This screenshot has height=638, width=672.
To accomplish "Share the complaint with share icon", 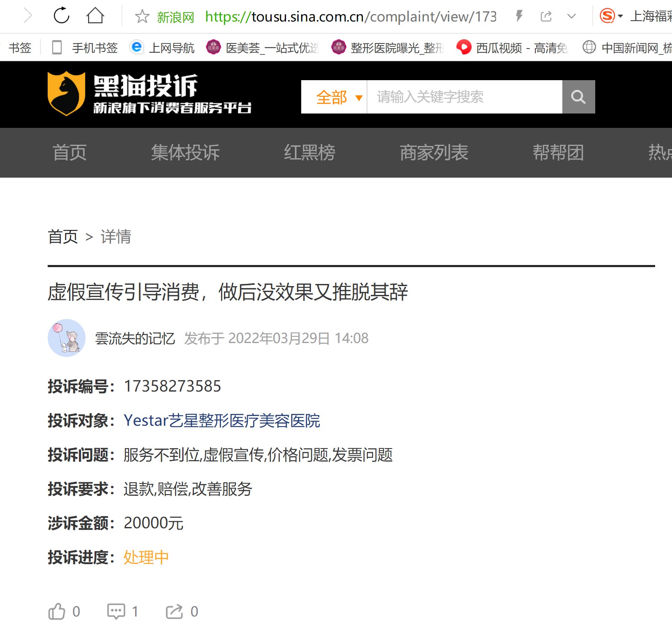I will pos(174,611).
